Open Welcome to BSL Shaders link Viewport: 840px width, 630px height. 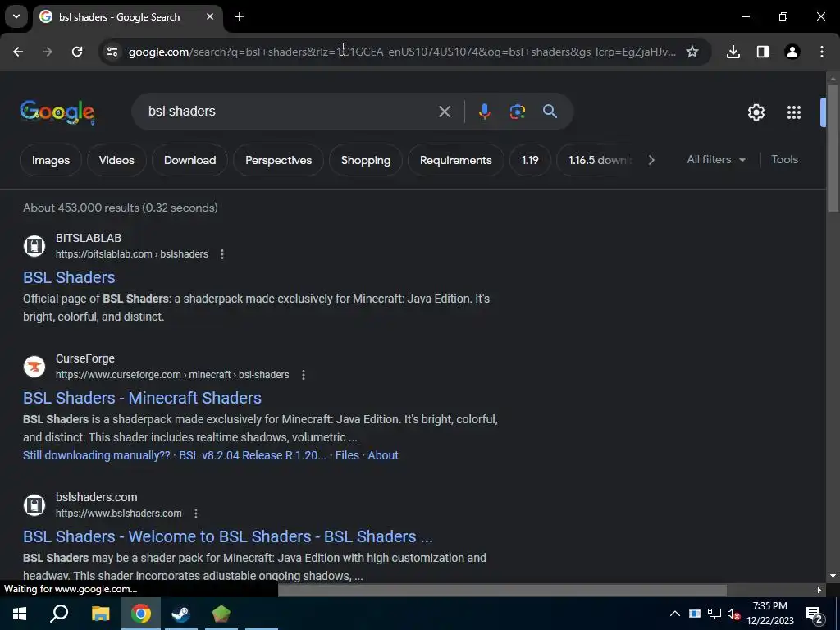click(228, 536)
